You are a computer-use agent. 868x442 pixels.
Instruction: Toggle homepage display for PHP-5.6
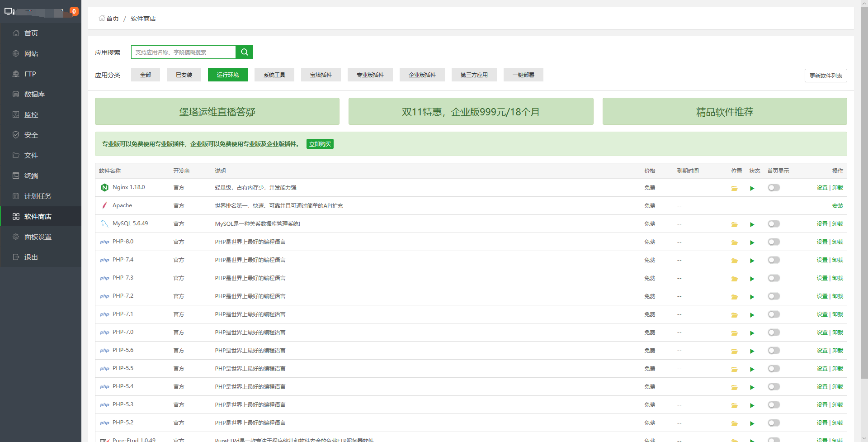click(774, 351)
